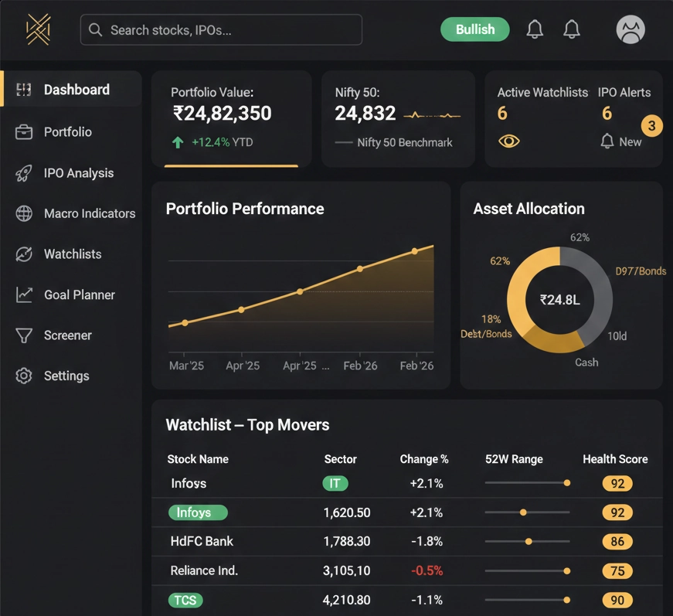This screenshot has width=673, height=616.
Task: Open Macro Indicators via the globe icon
Action: 24,213
